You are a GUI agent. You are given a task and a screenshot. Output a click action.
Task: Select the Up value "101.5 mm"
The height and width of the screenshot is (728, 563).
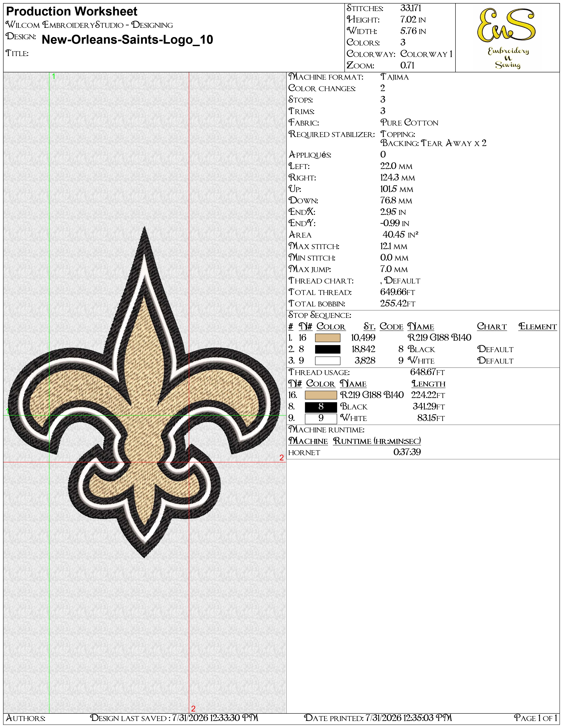click(397, 189)
